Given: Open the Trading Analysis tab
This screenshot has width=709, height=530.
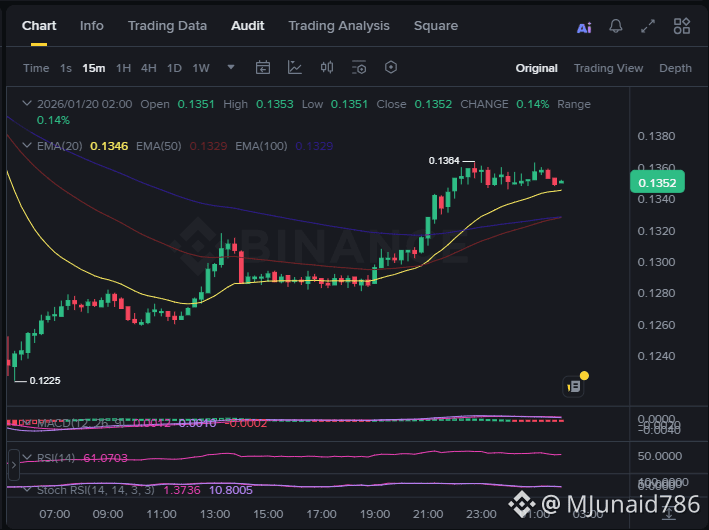Looking at the screenshot, I should click(339, 26).
